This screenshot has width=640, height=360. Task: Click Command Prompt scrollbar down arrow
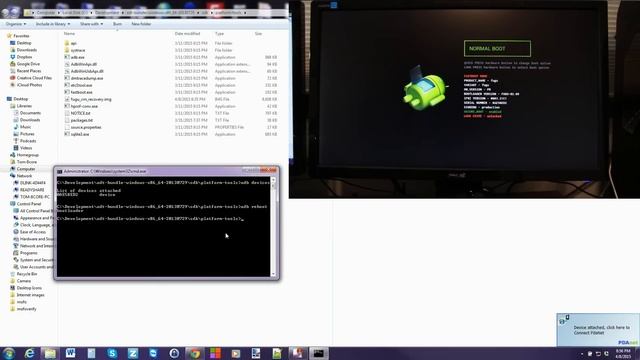pos(273,274)
